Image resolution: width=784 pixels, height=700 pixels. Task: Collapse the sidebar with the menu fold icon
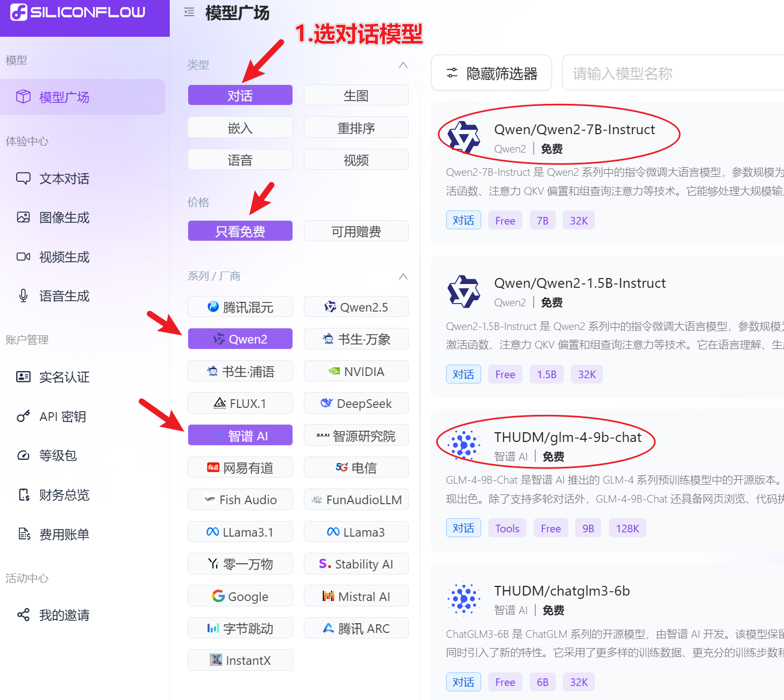click(189, 12)
